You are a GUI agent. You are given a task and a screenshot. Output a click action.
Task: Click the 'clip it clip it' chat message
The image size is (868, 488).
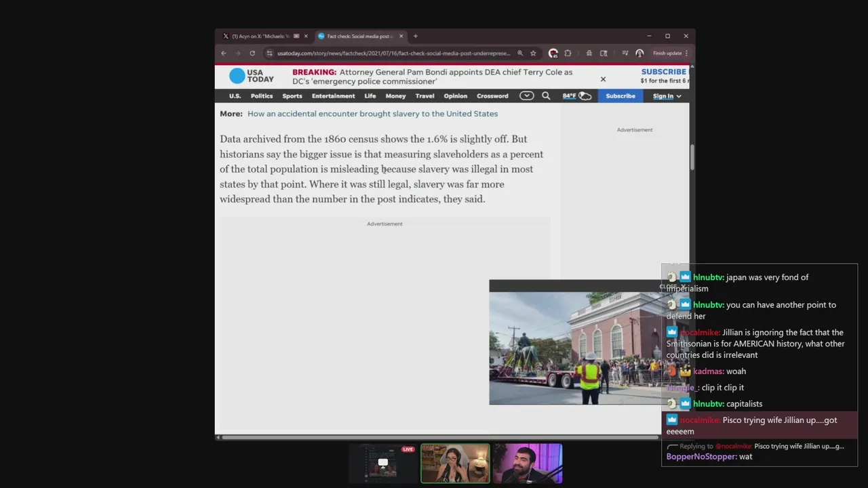pyautogui.click(x=722, y=388)
